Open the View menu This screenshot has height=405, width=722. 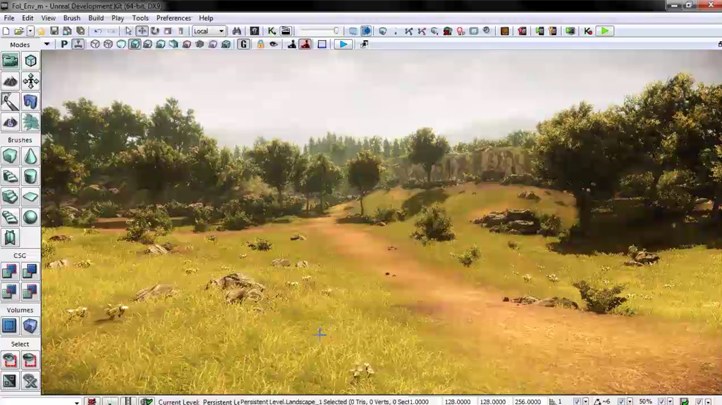pyautogui.click(x=48, y=18)
